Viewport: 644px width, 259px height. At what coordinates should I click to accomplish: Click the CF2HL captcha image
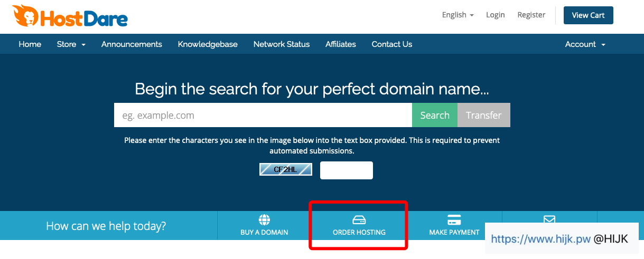coord(286,169)
